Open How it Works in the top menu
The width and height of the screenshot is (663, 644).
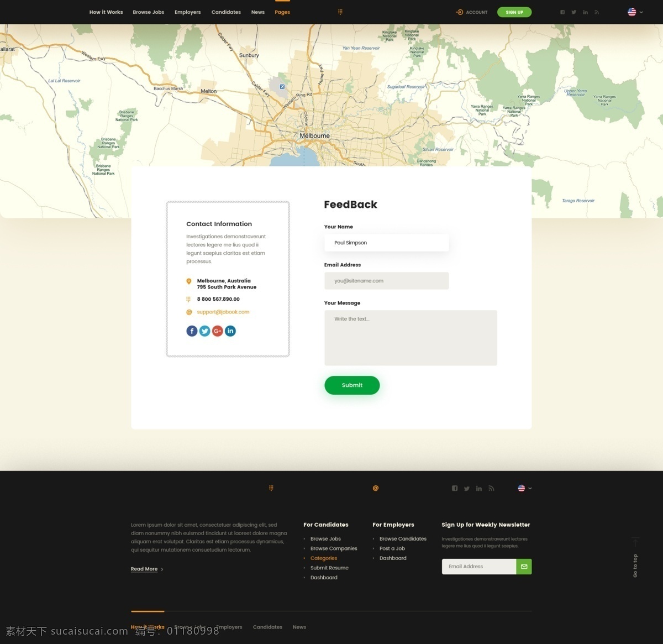[106, 12]
